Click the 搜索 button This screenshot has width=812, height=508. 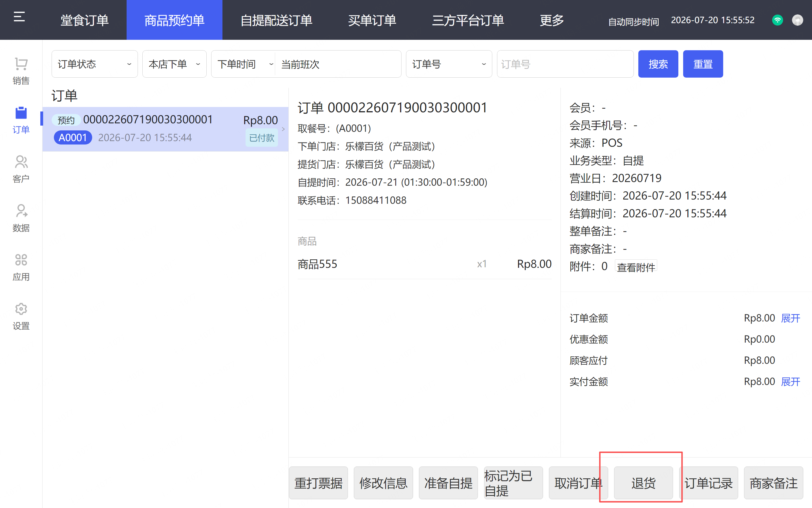pyautogui.click(x=658, y=64)
